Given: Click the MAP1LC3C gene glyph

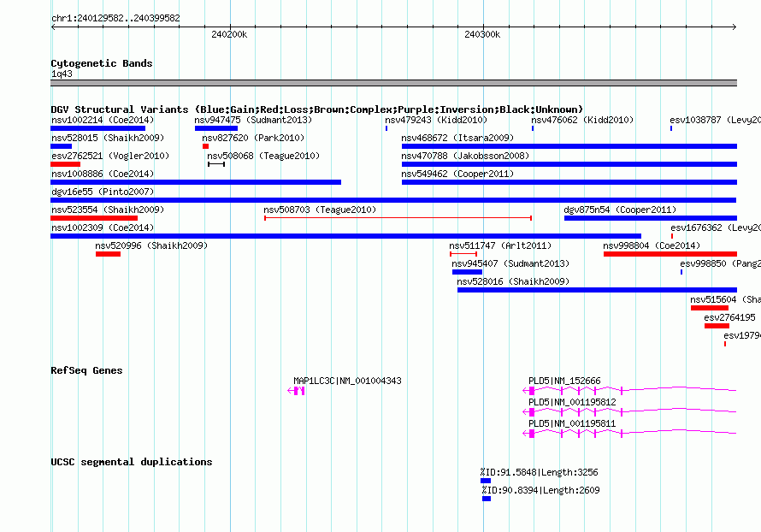Looking at the screenshot, I should [296, 391].
